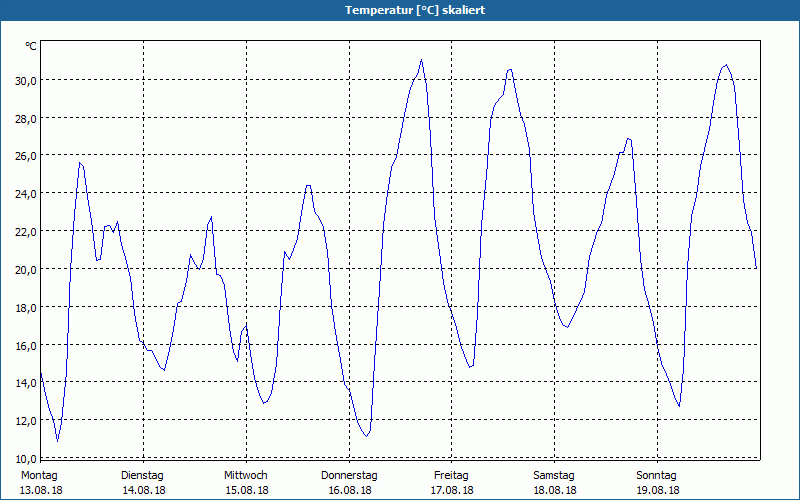
Task: Click the date 19.08.18
Action: (x=658, y=490)
